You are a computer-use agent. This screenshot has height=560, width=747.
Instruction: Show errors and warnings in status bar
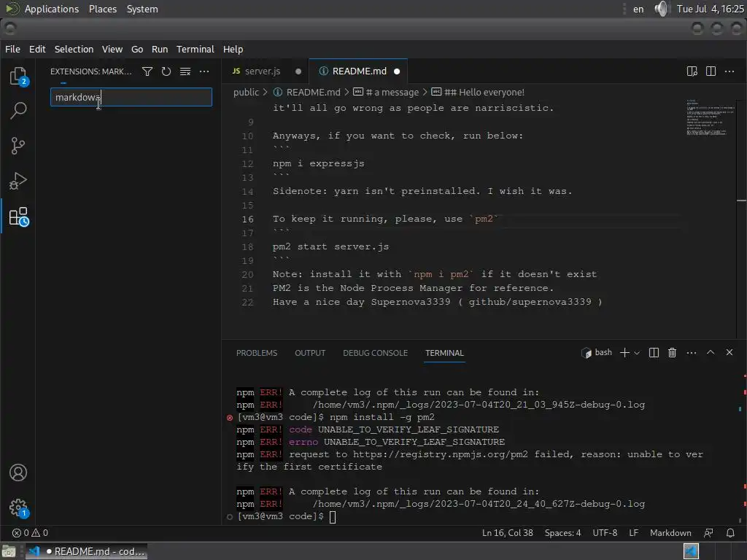[30, 533]
